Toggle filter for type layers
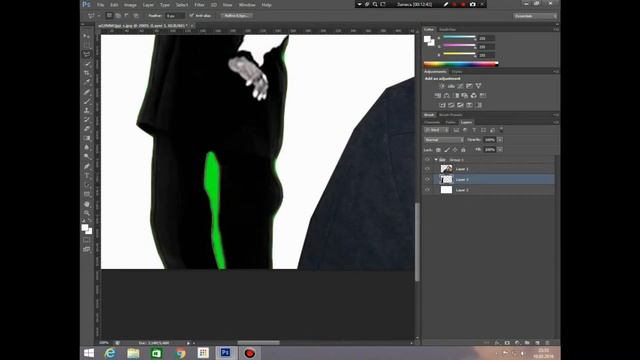 pos(474,130)
